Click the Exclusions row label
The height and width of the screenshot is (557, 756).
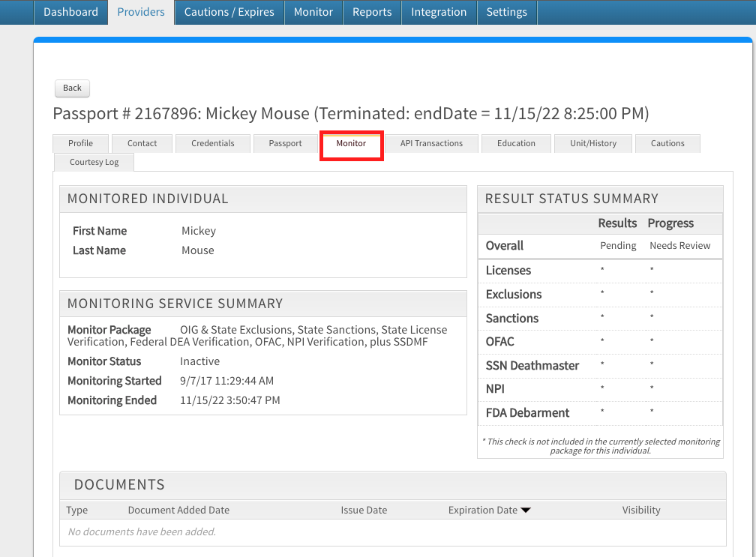click(514, 295)
